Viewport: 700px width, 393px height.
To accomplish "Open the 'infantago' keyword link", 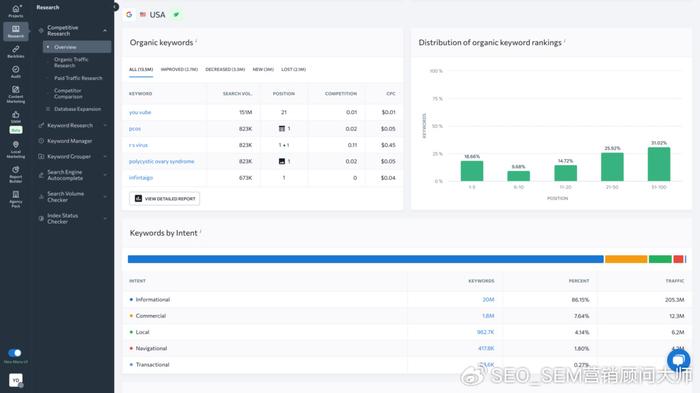I will tap(141, 178).
